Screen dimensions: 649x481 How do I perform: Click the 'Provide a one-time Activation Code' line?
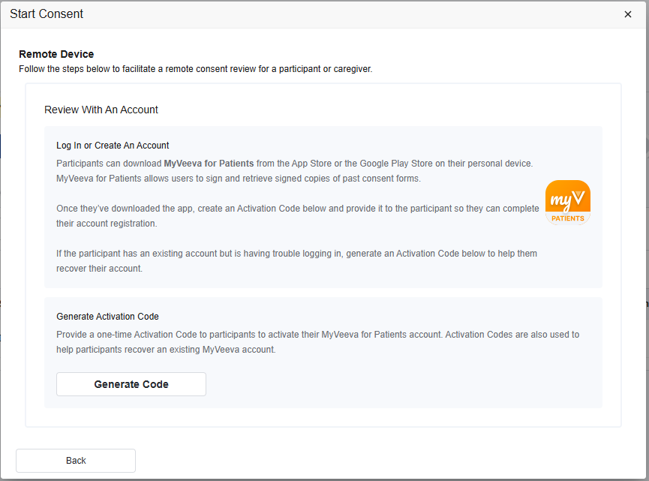[318, 334]
